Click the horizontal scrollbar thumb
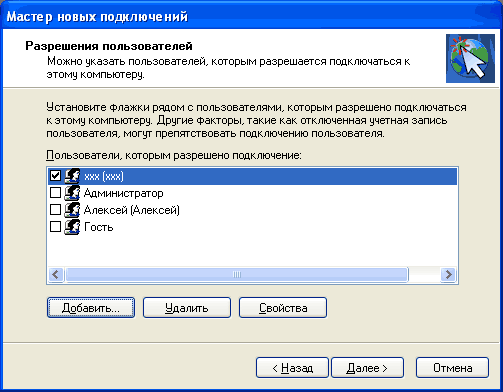Image resolution: width=503 pixels, height=392 pixels. pyautogui.click(x=237, y=275)
